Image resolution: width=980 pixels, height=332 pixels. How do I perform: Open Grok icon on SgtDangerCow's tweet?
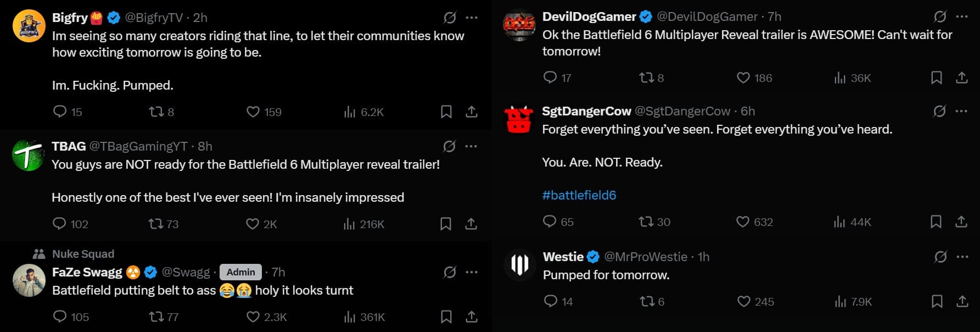(x=939, y=111)
